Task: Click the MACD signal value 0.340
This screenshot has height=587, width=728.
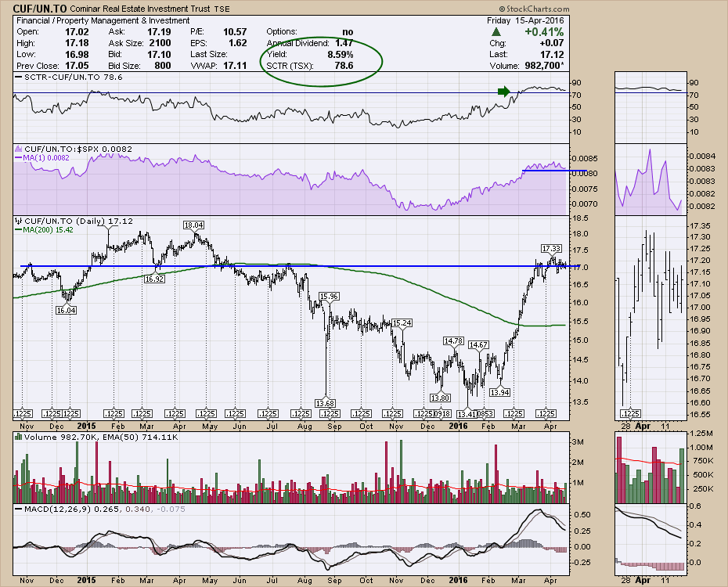Action: pyautogui.click(x=139, y=509)
